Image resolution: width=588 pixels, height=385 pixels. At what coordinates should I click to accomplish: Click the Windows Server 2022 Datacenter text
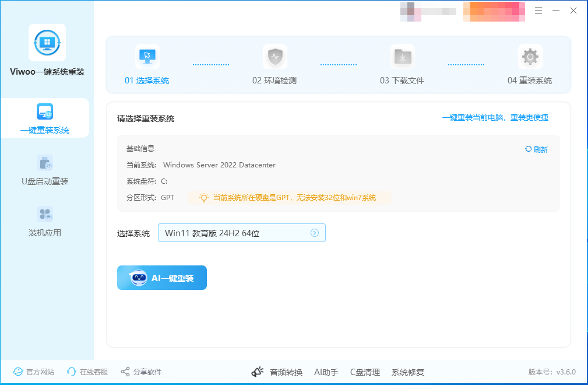219,165
